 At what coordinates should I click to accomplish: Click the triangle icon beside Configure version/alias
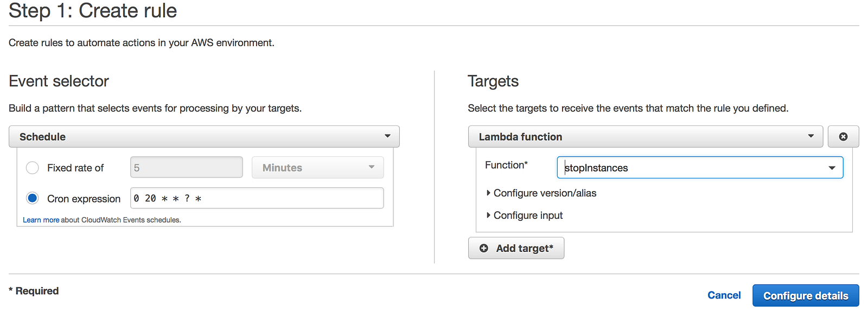[x=488, y=193]
